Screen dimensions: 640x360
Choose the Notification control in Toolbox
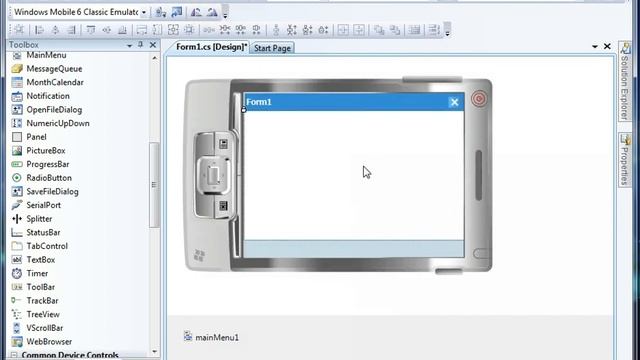click(48, 96)
